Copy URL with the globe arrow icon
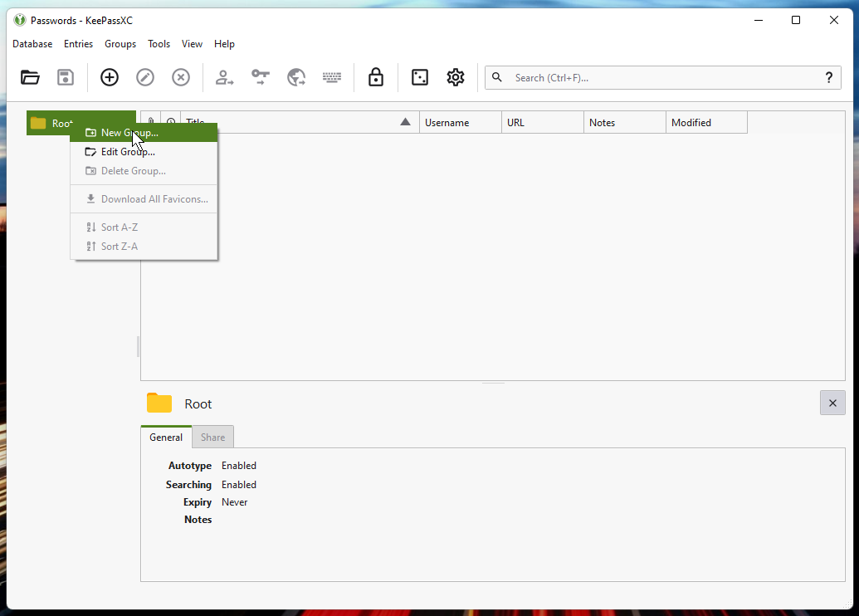 pos(296,77)
